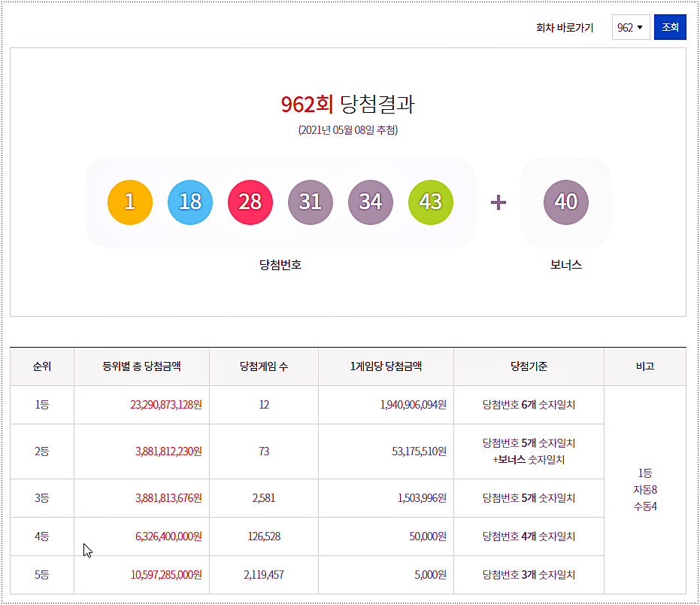Click the 수동4 remark text

click(x=645, y=506)
